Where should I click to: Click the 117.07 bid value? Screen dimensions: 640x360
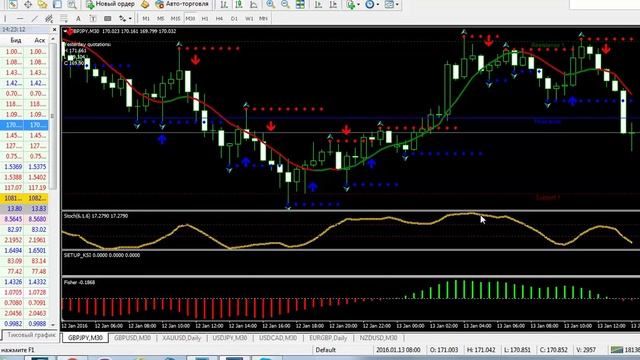[13, 188]
